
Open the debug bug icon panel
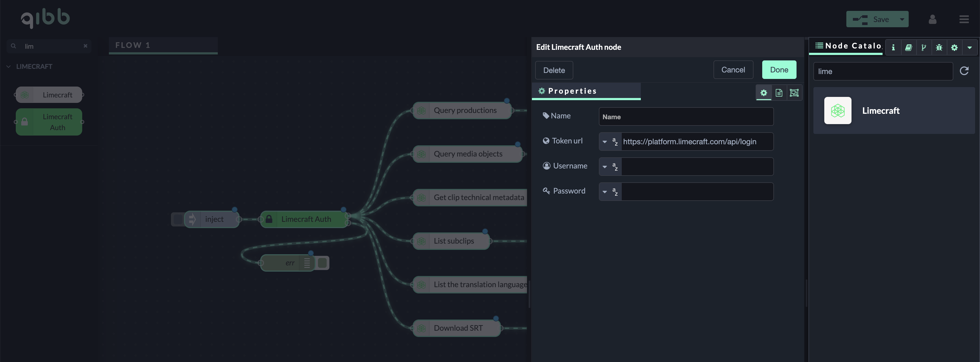pyautogui.click(x=939, y=48)
